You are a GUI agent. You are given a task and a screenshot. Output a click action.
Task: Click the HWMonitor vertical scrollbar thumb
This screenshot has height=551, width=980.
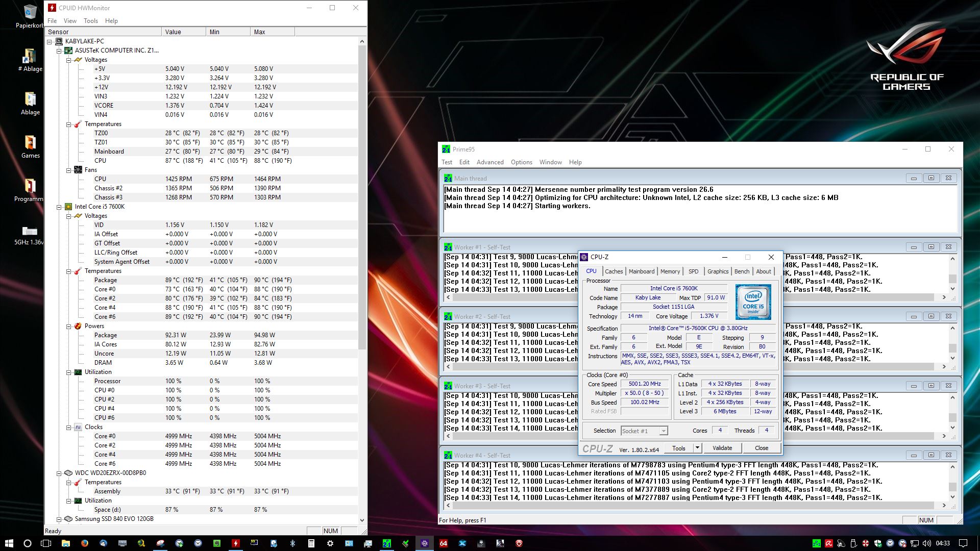pos(362,196)
